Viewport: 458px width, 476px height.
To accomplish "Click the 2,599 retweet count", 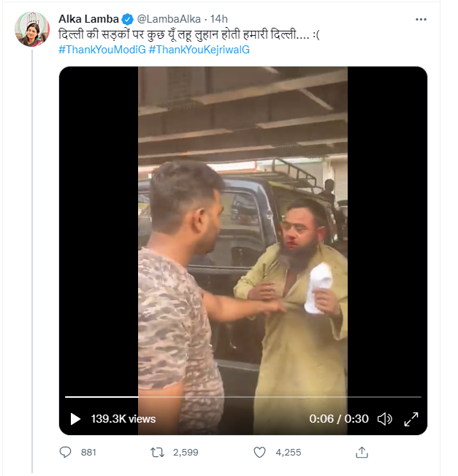I will pyautogui.click(x=186, y=453).
